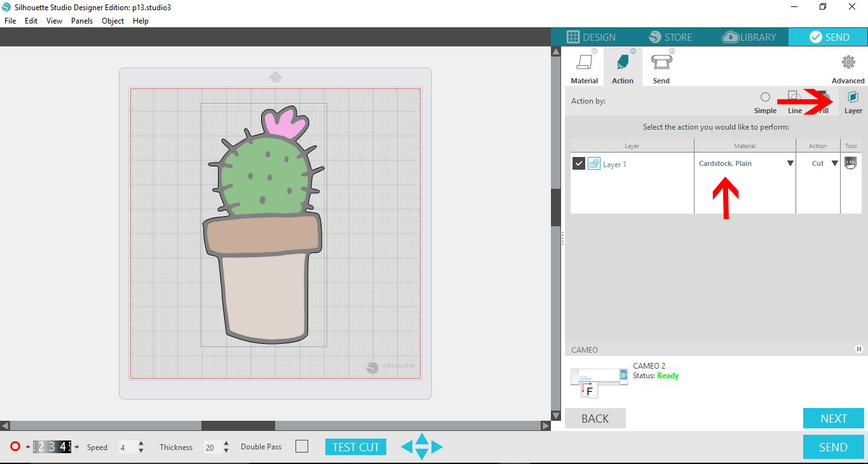Screen dimensions: 868x464
Task: Click the canvas vertical scrollbar thumb
Action: (x=556, y=207)
